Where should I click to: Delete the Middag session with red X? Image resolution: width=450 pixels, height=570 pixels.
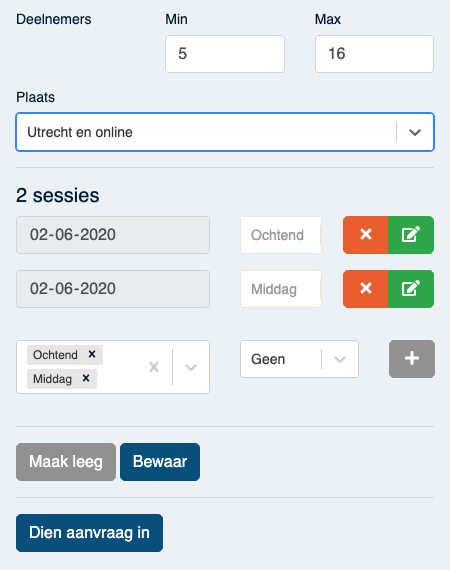coord(366,289)
